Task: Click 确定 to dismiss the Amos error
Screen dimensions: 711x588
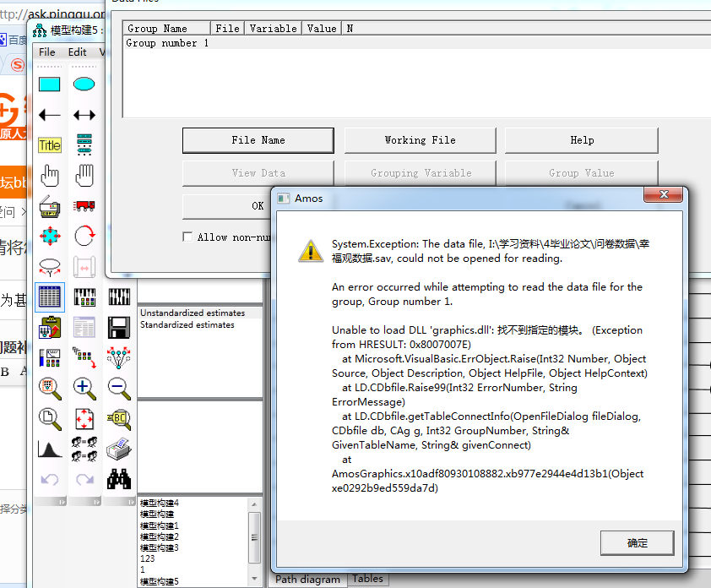Action: click(x=637, y=543)
